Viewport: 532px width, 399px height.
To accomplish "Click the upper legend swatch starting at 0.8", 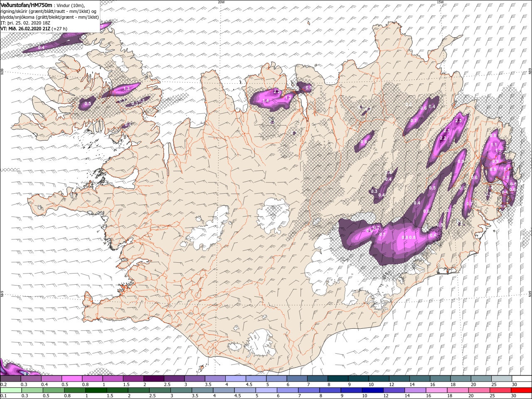I will click(x=92, y=379).
